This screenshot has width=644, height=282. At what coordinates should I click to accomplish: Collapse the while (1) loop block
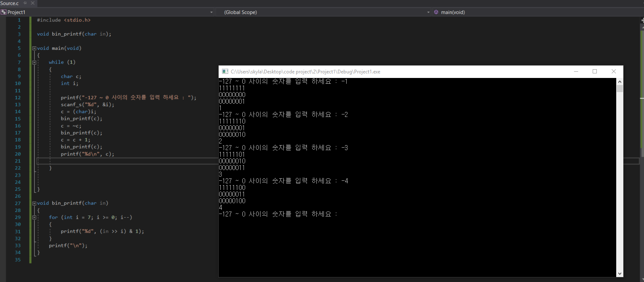tap(34, 62)
